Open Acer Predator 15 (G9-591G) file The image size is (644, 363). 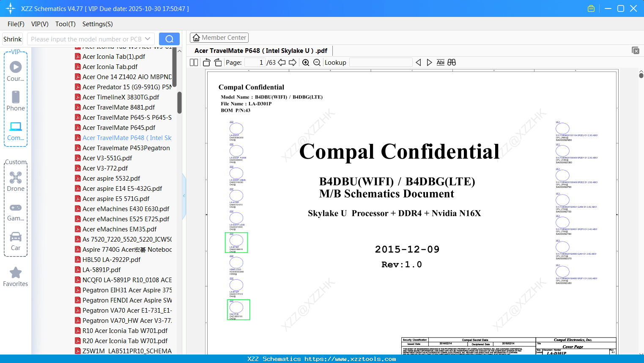tap(123, 87)
